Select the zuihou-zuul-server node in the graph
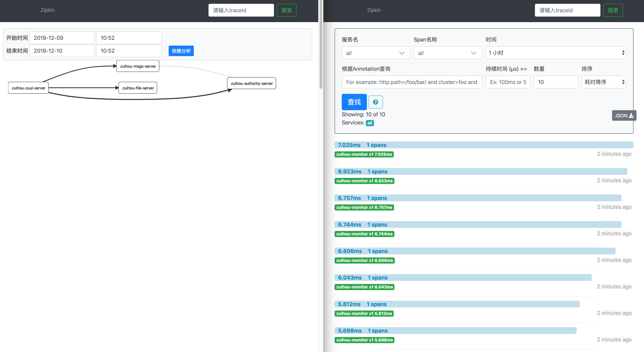This screenshot has height=352, width=644. [29, 88]
